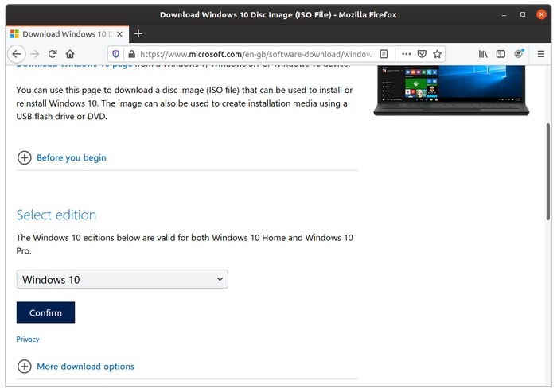Click the plus icon beside Before you begin
The width and height of the screenshot is (557, 392).
[25, 157]
